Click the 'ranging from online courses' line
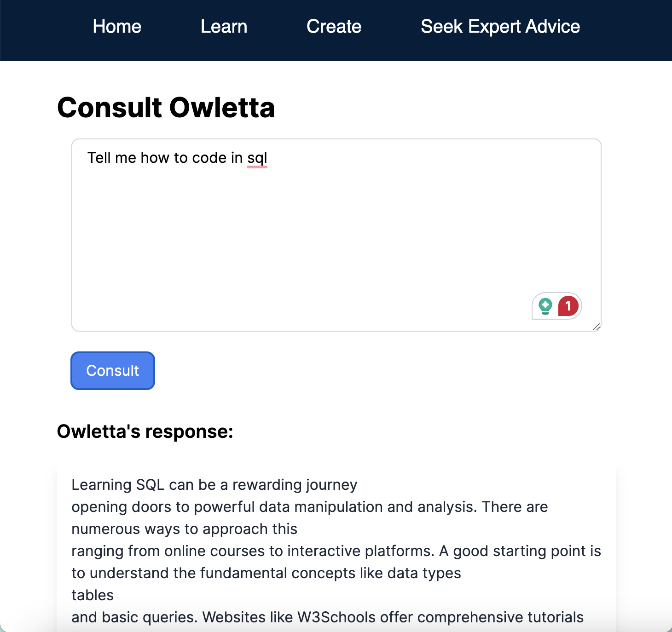Viewport: 672px width, 632px height. (336, 551)
